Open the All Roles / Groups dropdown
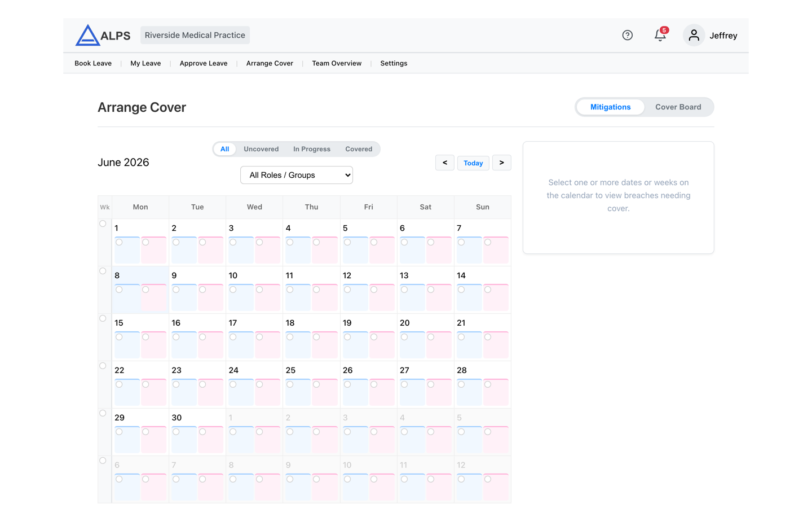This screenshot has height=508, width=812. [x=297, y=175]
